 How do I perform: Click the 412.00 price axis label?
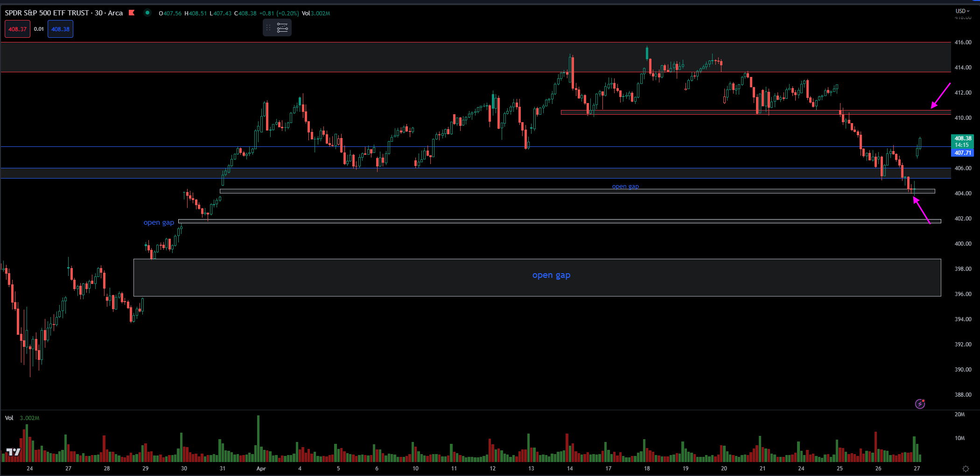coord(963,93)
